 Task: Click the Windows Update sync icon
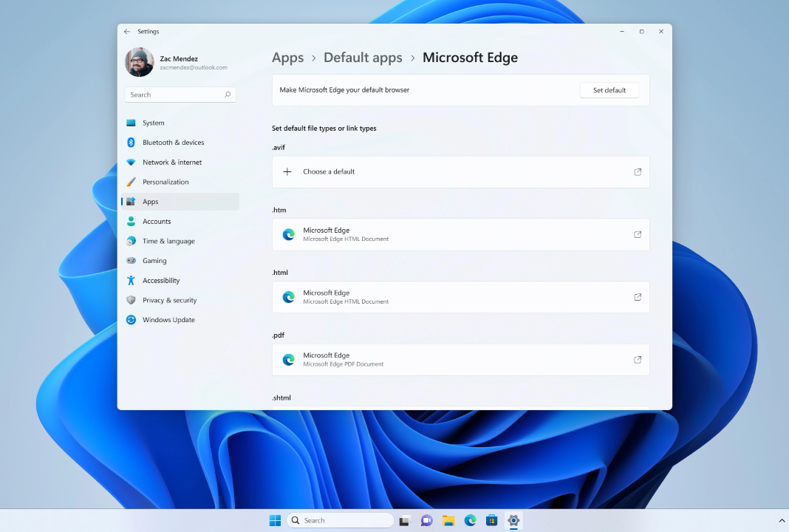tap(131, 320)
